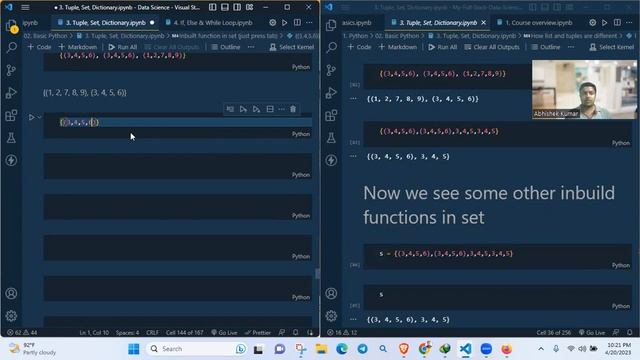Execute cell and below from cell toolbar
The height and width of the screenshot is (360, 640).
(256, 109)
